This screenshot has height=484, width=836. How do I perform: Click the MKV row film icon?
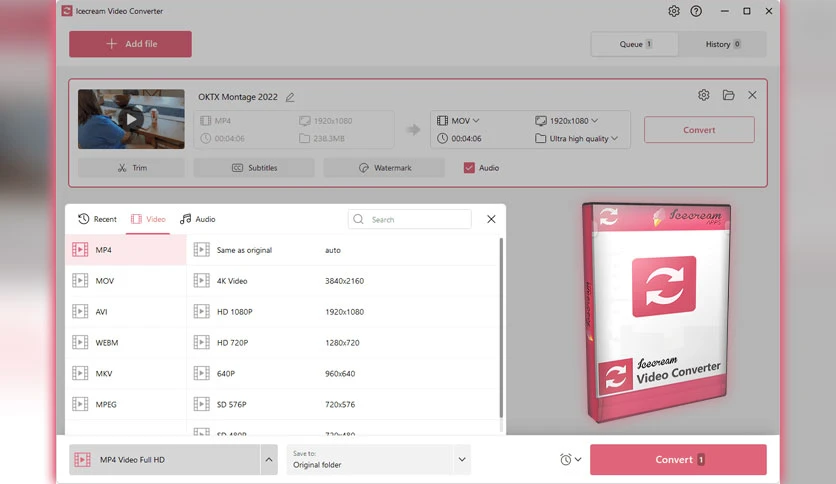80,373
